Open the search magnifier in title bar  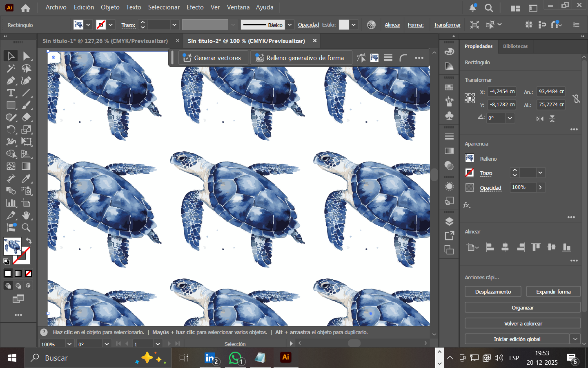pos(489,8)
